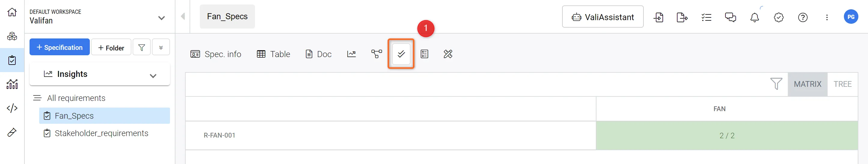Screen dimensions: 868x164
Task: Open the home icon in left sidebar
Action: pos(12,12)
